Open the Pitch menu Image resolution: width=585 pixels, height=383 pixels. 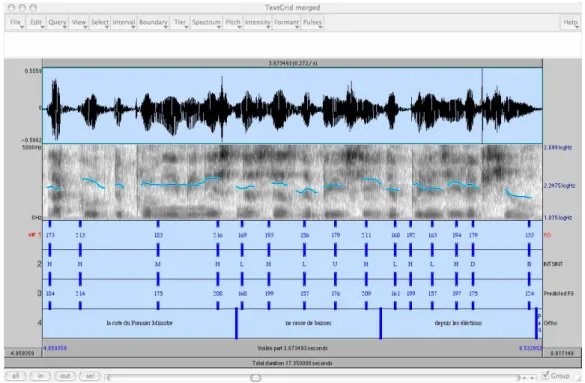pos(233,22)
